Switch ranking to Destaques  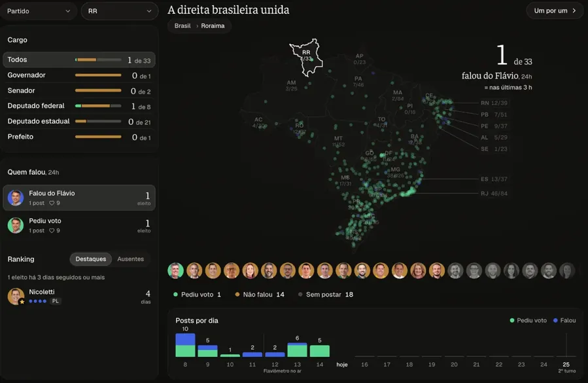click(91, 259)
